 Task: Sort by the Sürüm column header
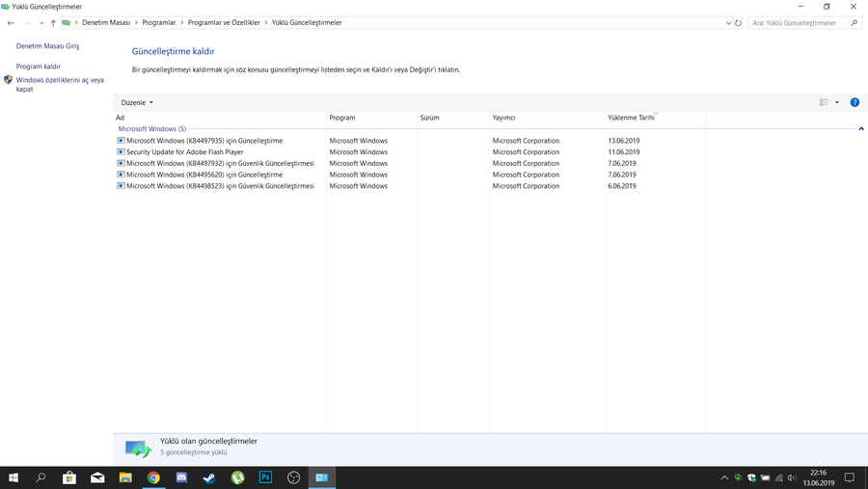pos(453,118)
